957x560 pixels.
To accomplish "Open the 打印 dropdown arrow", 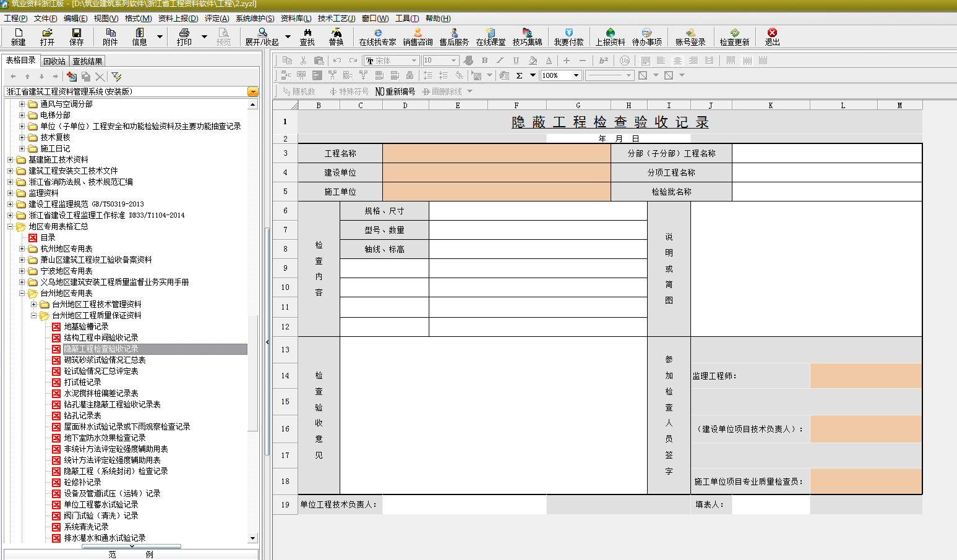I will (x=204, y=36).
